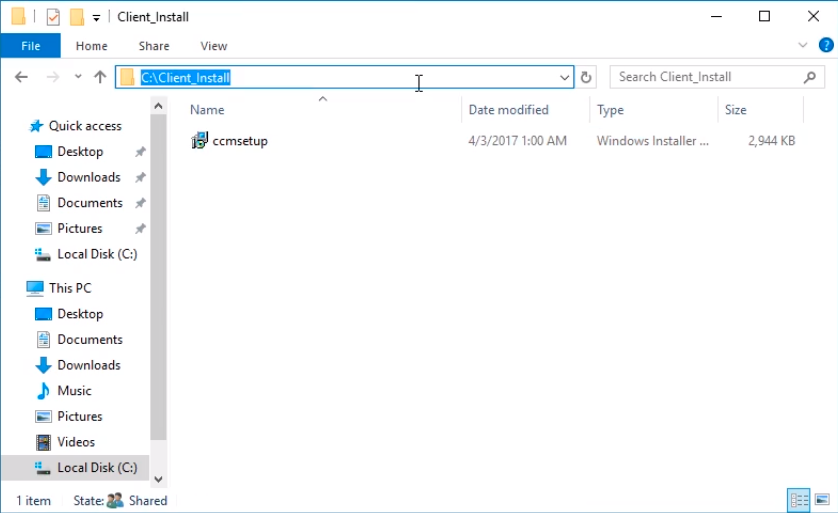Click the search magnifier icon

[810, 77]
